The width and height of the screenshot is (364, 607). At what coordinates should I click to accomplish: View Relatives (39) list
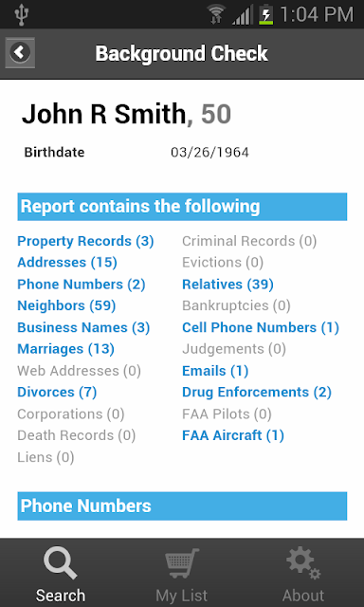point(227,285)
